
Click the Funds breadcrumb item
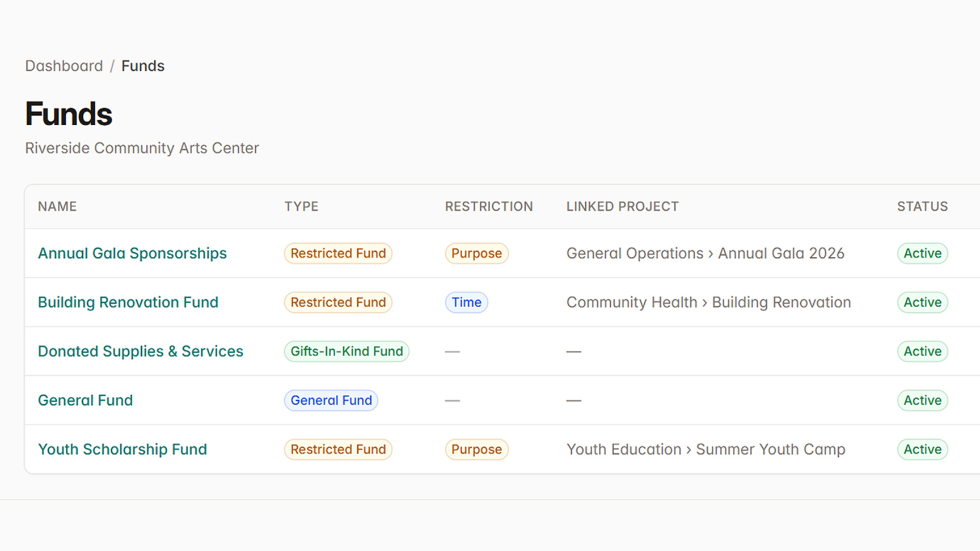click(142, 66)
